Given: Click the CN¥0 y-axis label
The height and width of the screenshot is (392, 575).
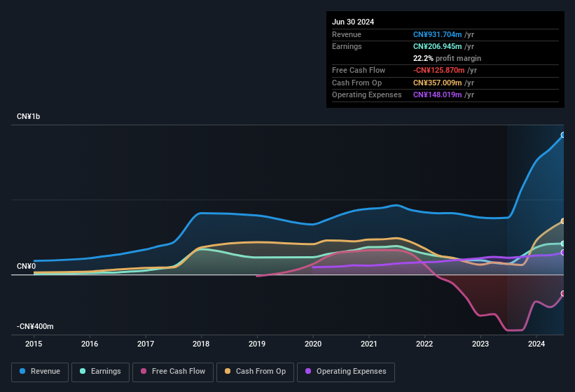Looking at the screenshot, I should [27, 266].
